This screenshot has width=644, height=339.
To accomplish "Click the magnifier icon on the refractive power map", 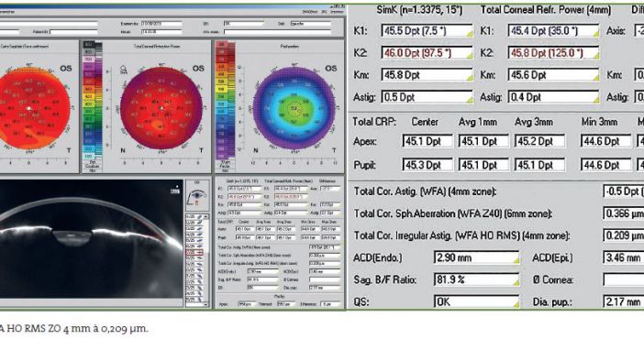I will (124, 71).
